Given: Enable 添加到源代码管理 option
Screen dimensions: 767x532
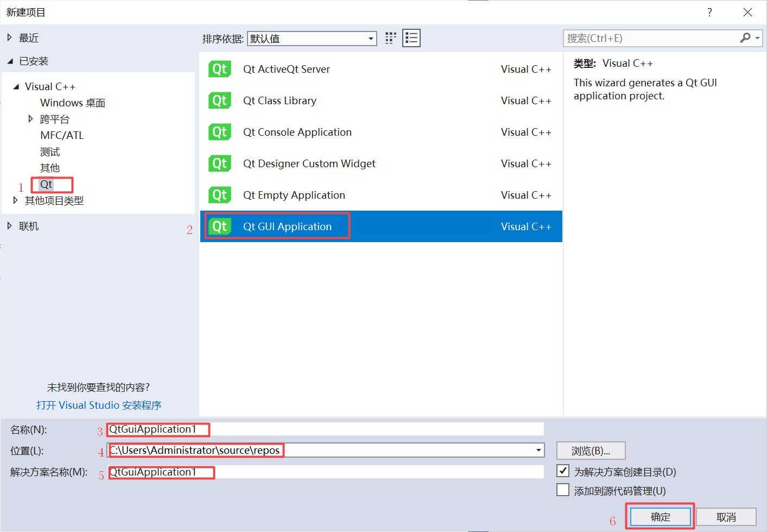Looking at the screenshot, I should point(563,490).
